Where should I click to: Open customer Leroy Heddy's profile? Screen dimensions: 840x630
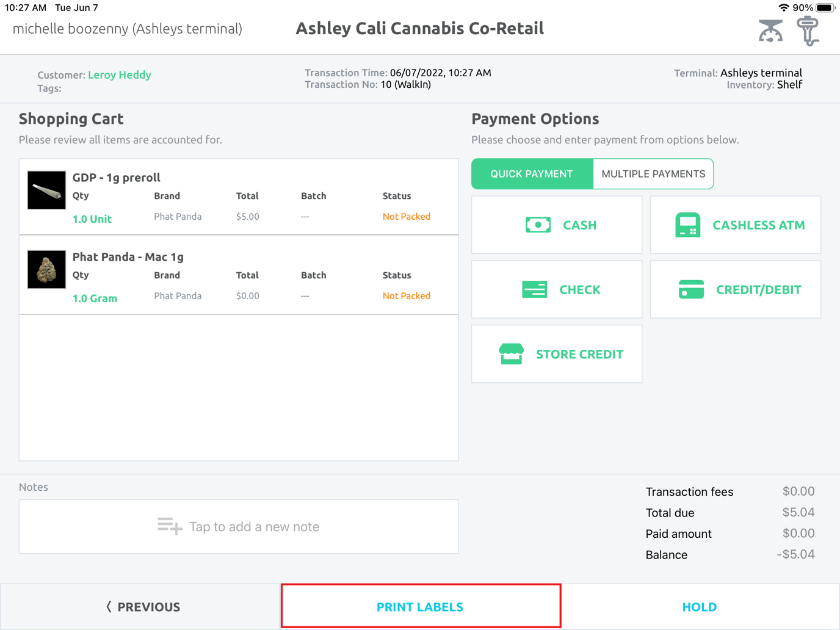click(119, 74)
